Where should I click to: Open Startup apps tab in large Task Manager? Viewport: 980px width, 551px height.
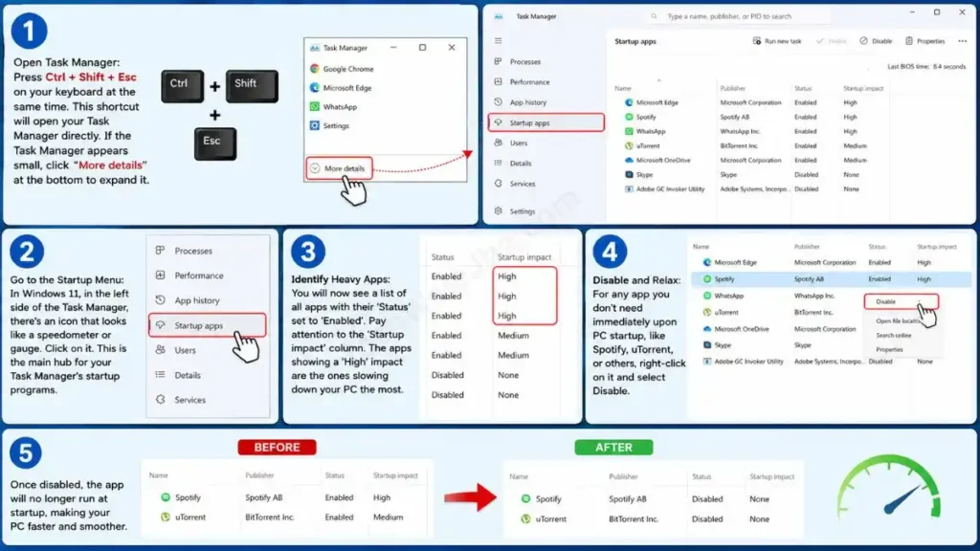(546, 122)
